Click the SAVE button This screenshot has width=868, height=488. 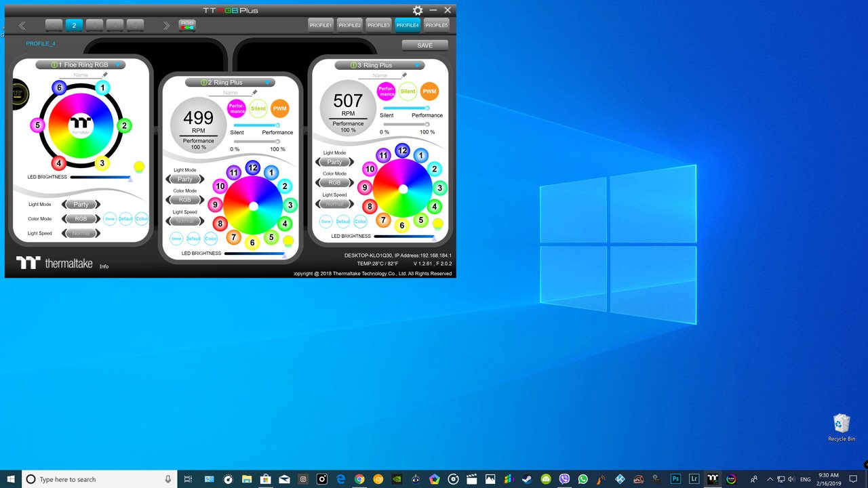(x=425, y=45)
